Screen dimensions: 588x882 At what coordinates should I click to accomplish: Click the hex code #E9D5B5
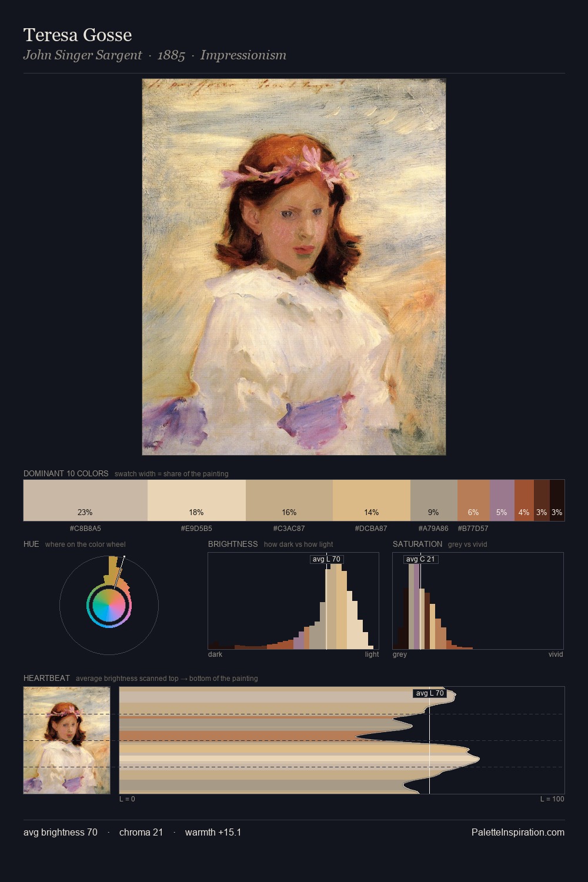click(196, 529)
